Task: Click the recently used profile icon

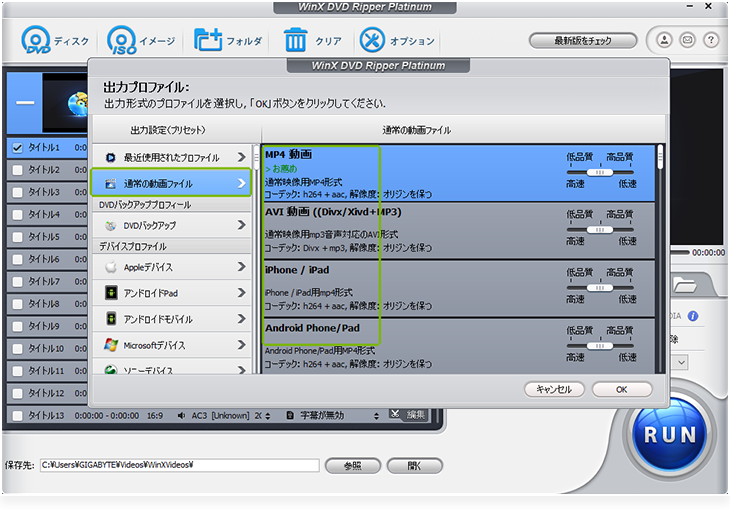Action: (110, 158)
